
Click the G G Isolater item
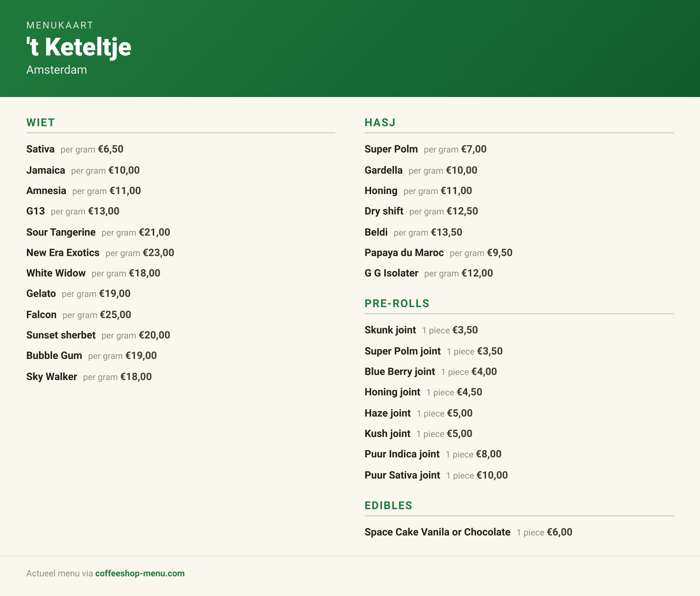tap(391, 273)
